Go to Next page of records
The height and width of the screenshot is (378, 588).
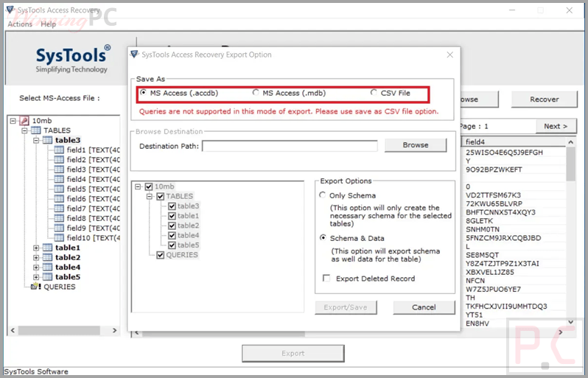556,126
